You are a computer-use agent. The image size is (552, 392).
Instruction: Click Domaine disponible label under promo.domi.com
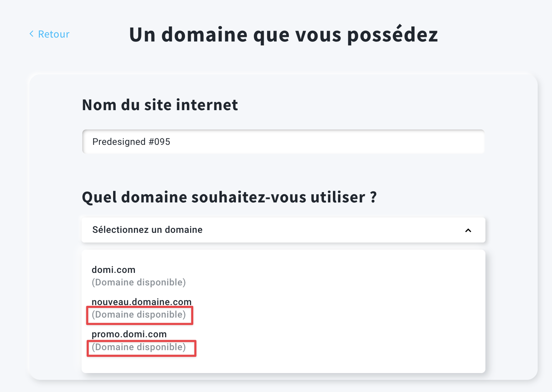139,347
